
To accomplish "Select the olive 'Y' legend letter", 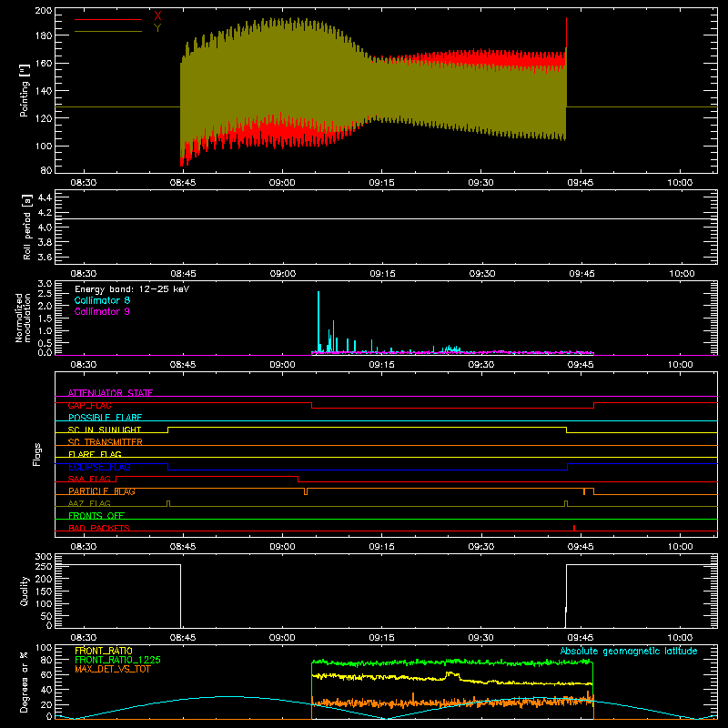I will coord(157,28).
